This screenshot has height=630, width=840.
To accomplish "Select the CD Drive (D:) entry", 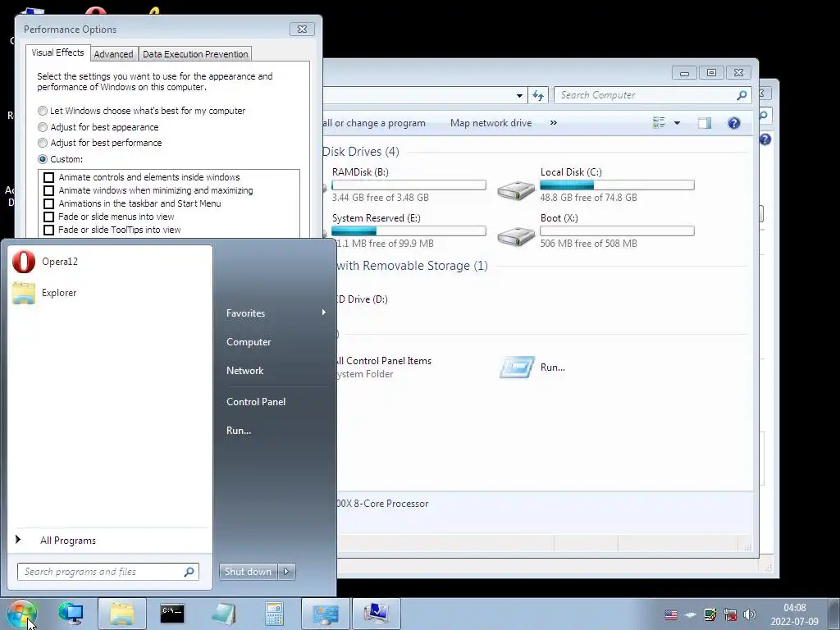I will click(x=362, y=299).
